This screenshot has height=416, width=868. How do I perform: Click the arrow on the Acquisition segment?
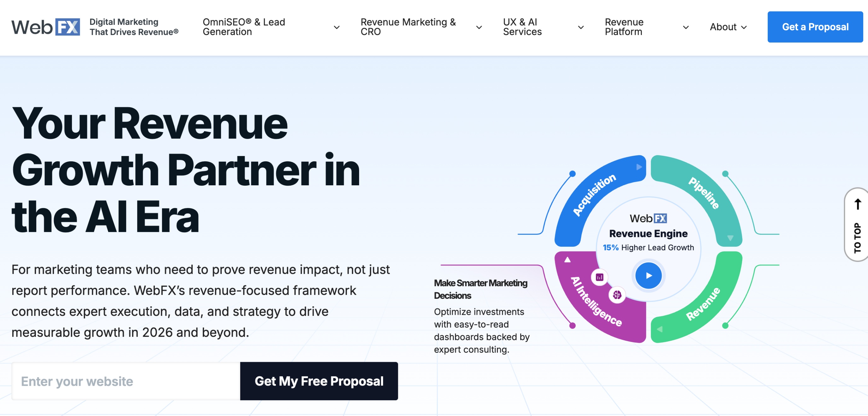[639, 167]
